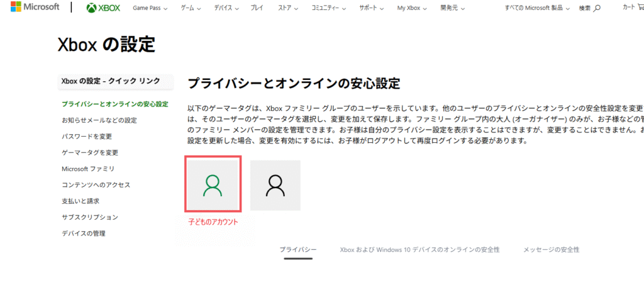Expand the ストア menu
The width and height of the screenshot is (644, 282).
tap(288, 8)
